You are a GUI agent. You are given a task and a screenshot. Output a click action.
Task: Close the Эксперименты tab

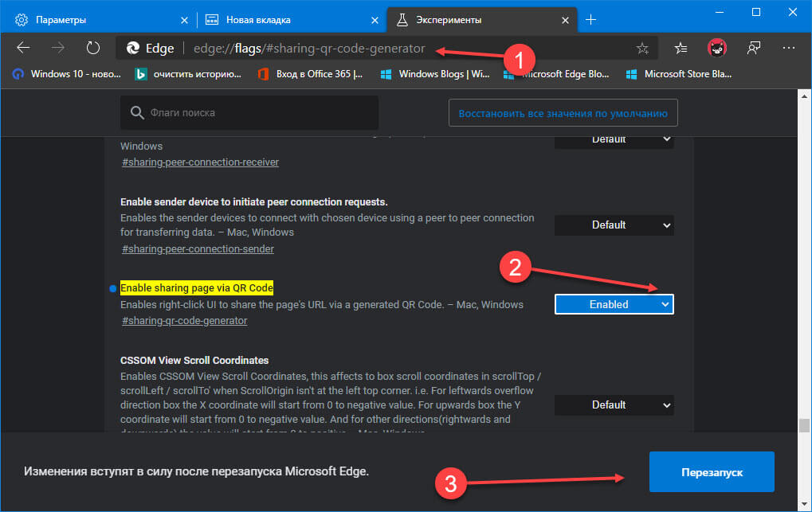coord(565,20)
